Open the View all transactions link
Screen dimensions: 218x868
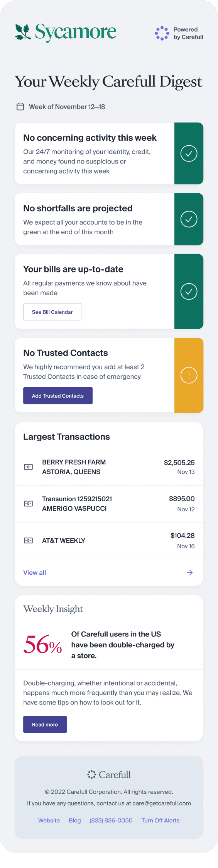pyautogui.click(x=35, y=572)
